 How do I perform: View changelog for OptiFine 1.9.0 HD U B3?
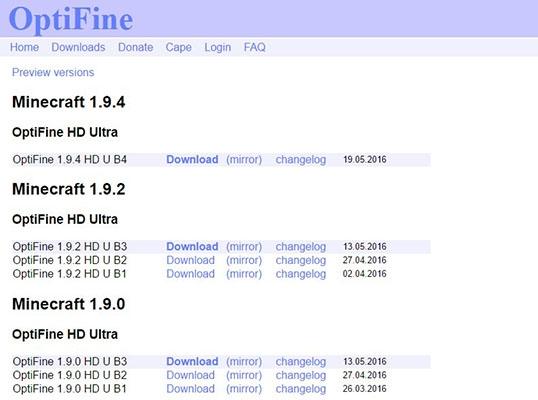(x=301, y=362)
